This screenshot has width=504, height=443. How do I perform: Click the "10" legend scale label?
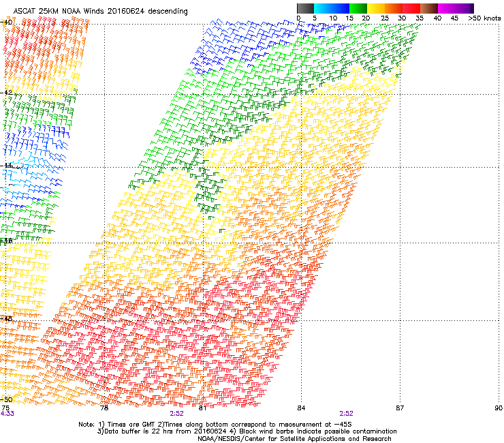click(x=333, y=18)
